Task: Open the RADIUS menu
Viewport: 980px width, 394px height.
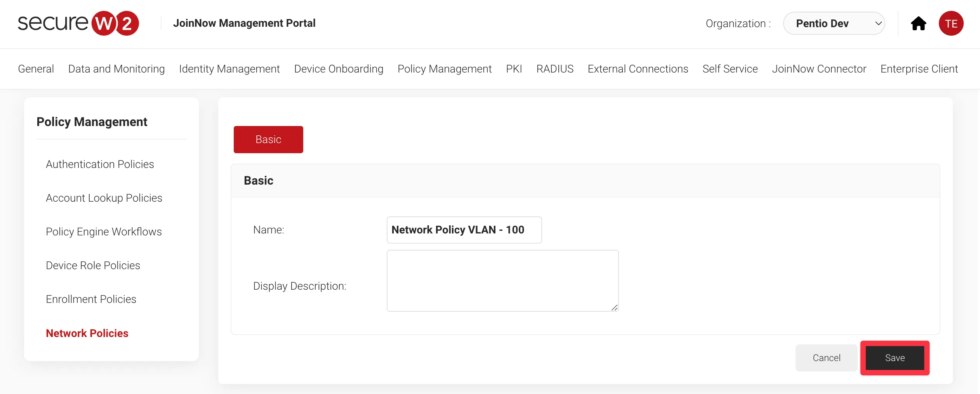Action: [555, 69]
